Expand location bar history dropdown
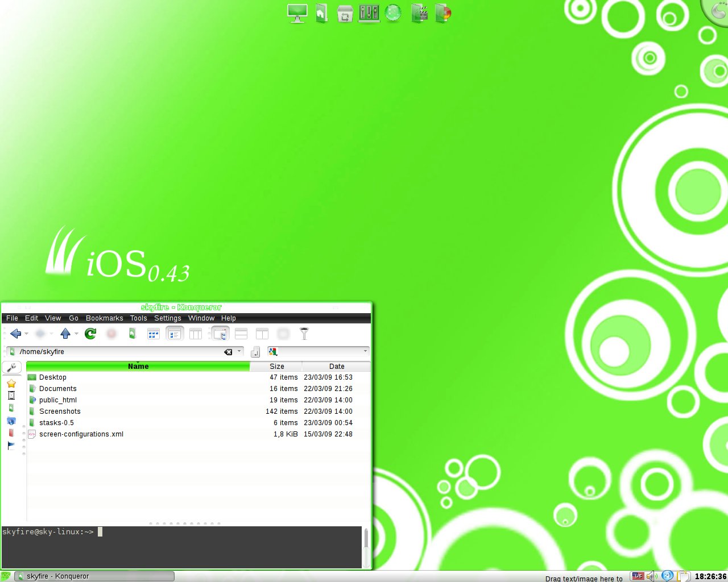Image resolution: width=728 pixels, height=582 pixels. pyautogui.click(x=239, y=351)
